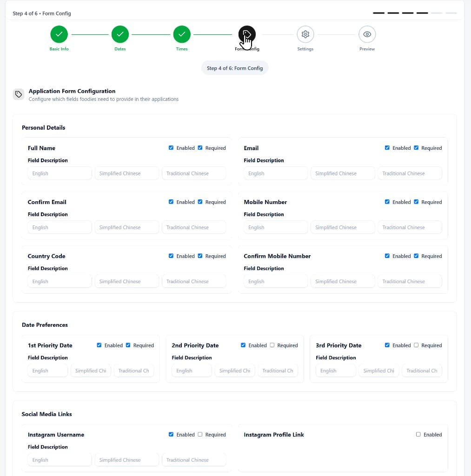Image resolution: width=471 pixels, height=476 pixels.
Task: Click the Preview step label
Action: (367, 49)
